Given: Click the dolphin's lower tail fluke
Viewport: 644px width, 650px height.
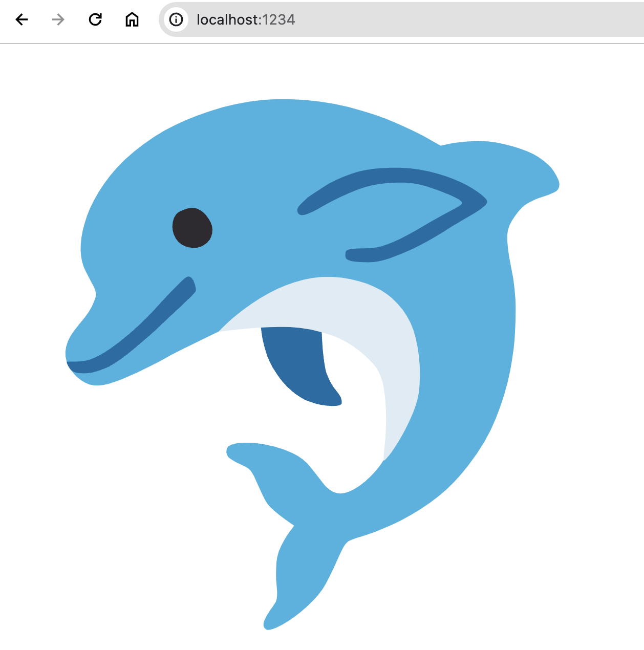Looking at the screenshot, I should tap(297, 578).
